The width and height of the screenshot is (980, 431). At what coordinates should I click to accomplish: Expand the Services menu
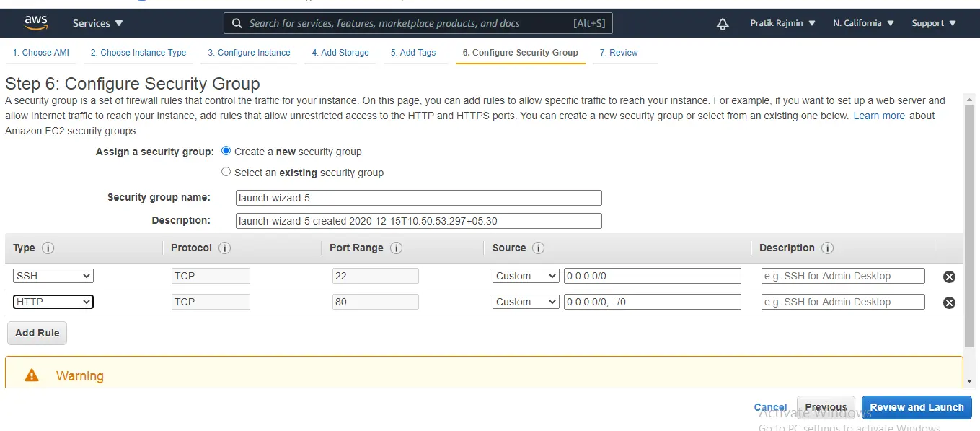coord(97,23)
